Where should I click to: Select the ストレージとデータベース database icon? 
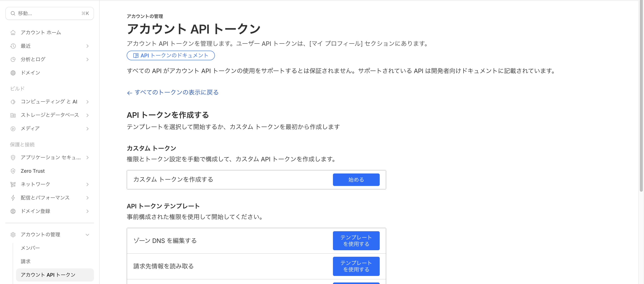click(x=13, y=115)
